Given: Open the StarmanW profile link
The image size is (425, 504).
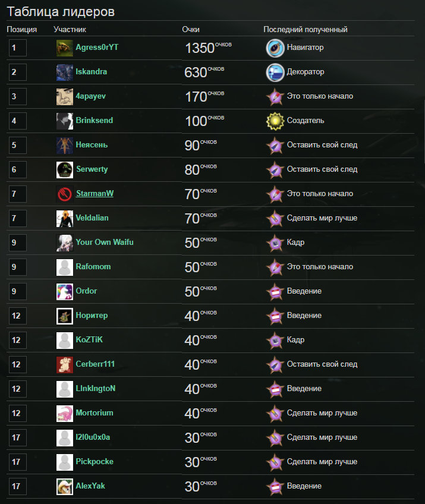Looking at the screenshot, I should click(x=94, y=194).
